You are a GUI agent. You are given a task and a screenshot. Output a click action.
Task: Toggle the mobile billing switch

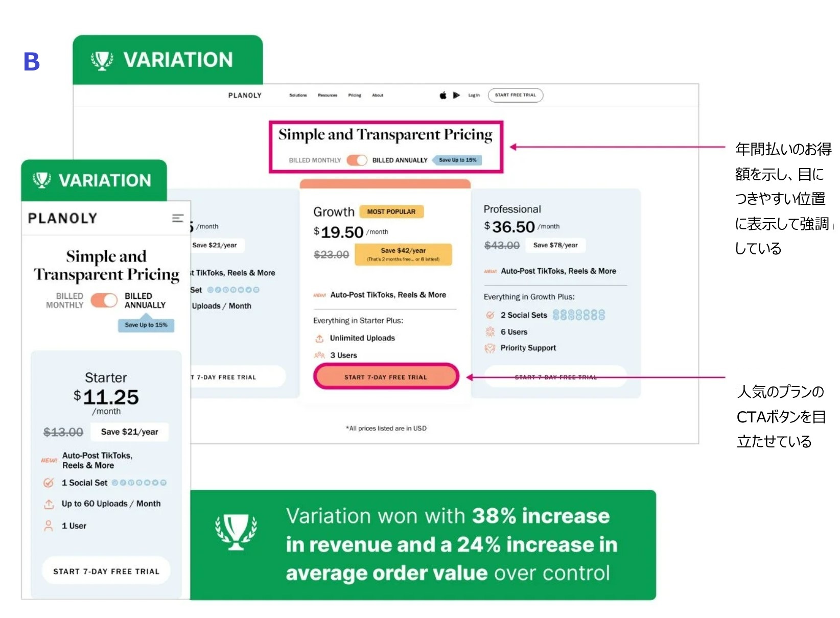pos(104,300)
